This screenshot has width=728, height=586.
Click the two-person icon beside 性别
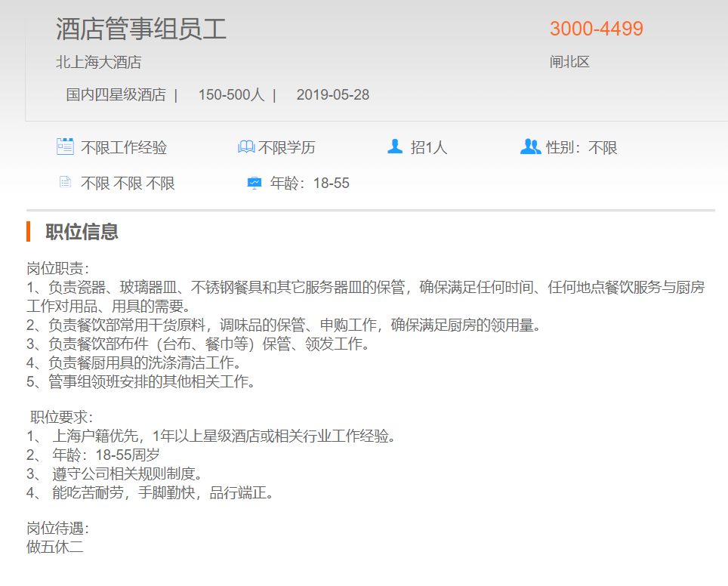(530, 146)
